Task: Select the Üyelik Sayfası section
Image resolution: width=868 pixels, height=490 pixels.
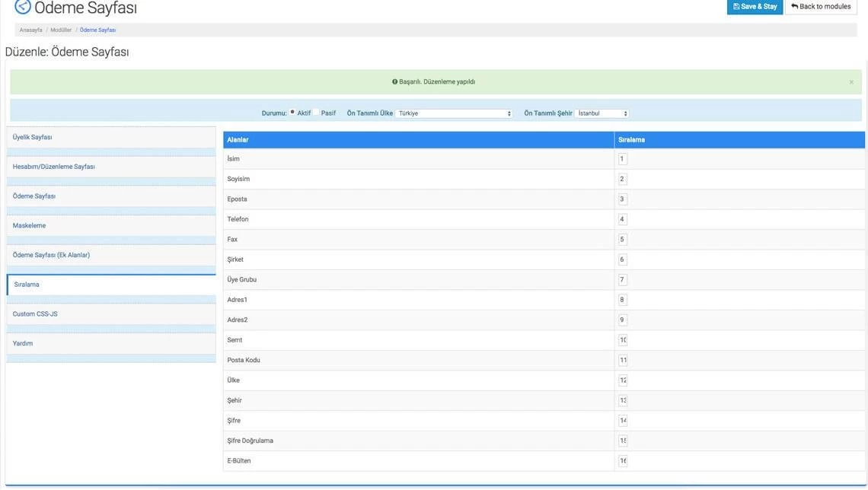Action: point(32,137)
